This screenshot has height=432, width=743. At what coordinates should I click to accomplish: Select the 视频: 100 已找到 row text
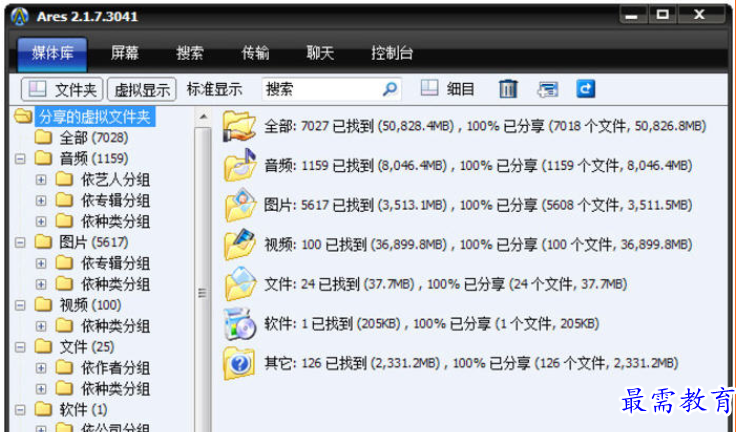[x=478, y=244]
